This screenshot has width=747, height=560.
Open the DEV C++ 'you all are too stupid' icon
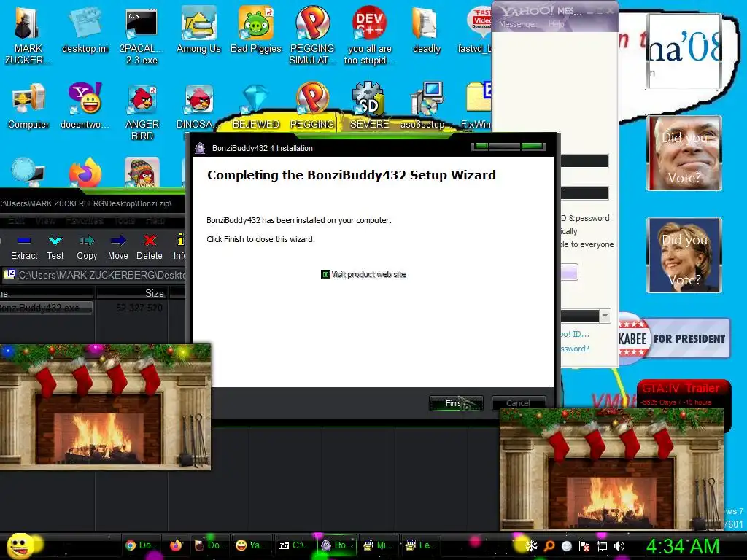pos(369,34)
